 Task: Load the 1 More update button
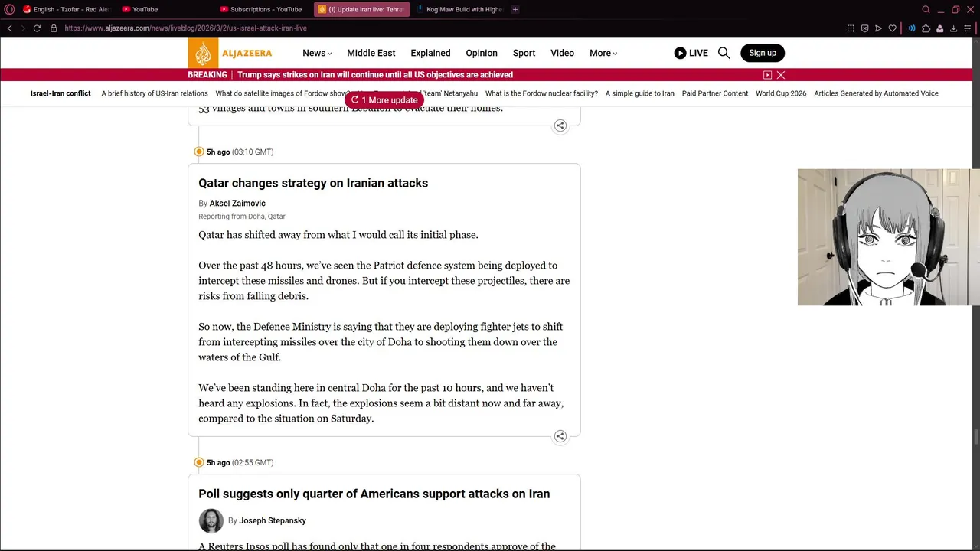tap(384, 100)
